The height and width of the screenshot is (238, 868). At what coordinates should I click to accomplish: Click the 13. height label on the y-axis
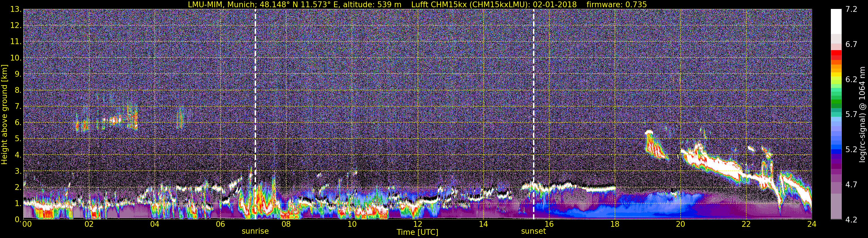[x=16, y=10]
